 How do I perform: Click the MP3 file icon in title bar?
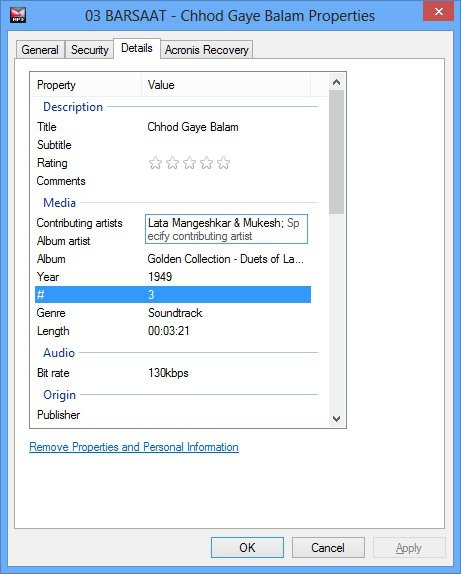18,15
